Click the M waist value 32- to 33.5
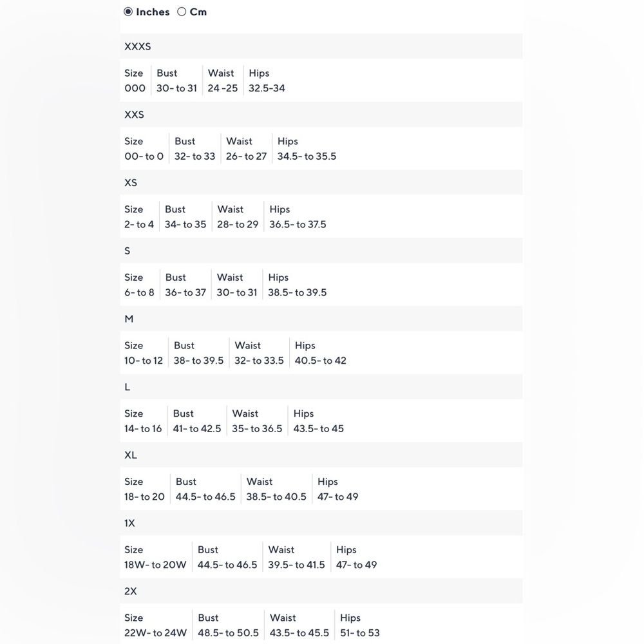Viewport: 644px width, 644px height. [x=259, y=361]
